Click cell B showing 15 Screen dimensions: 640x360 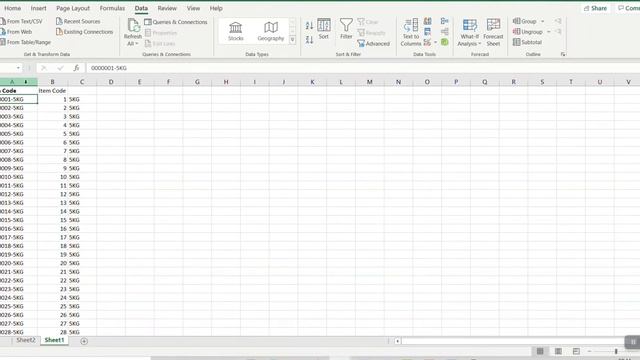[x=52, y=220]
